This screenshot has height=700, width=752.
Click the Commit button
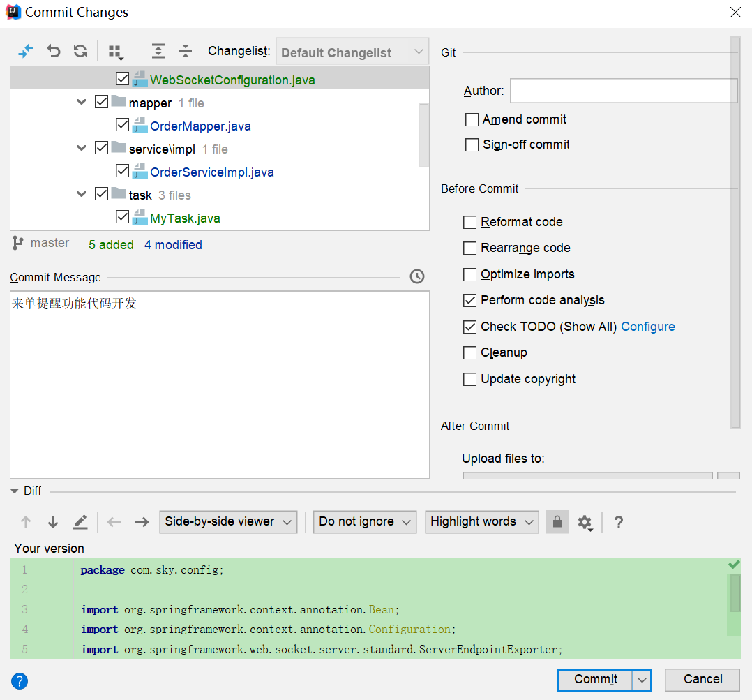pyautogui.click(x=595, y=680)
